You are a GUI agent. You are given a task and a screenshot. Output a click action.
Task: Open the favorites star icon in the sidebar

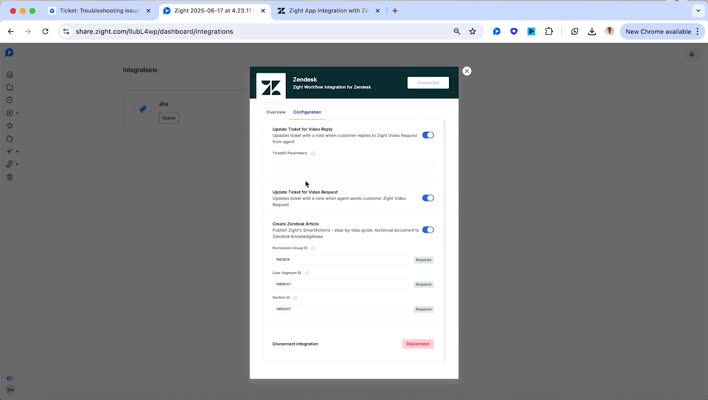click(9, 126)
